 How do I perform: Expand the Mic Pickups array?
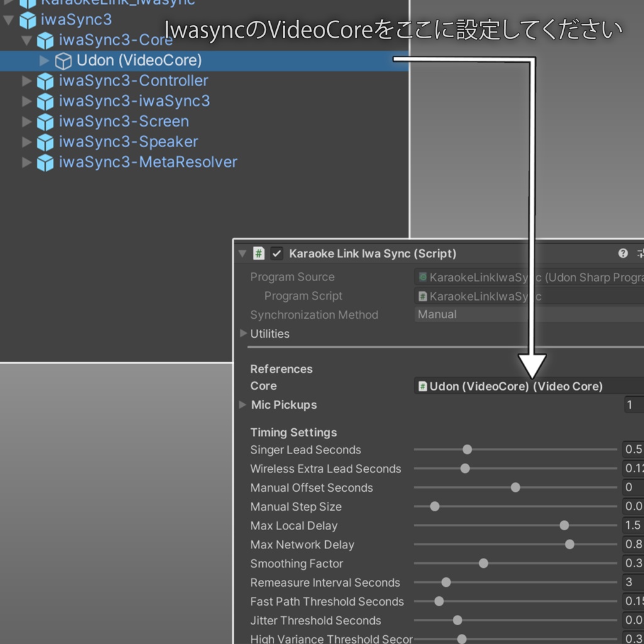[x=243, y=404]
